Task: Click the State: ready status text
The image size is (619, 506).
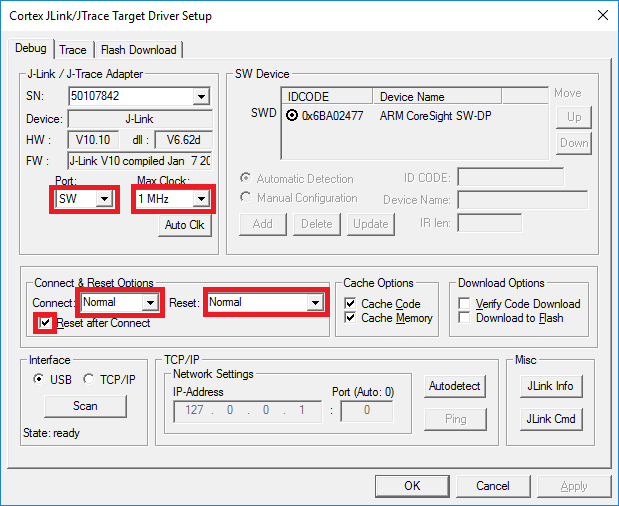Action: [51, 433]
